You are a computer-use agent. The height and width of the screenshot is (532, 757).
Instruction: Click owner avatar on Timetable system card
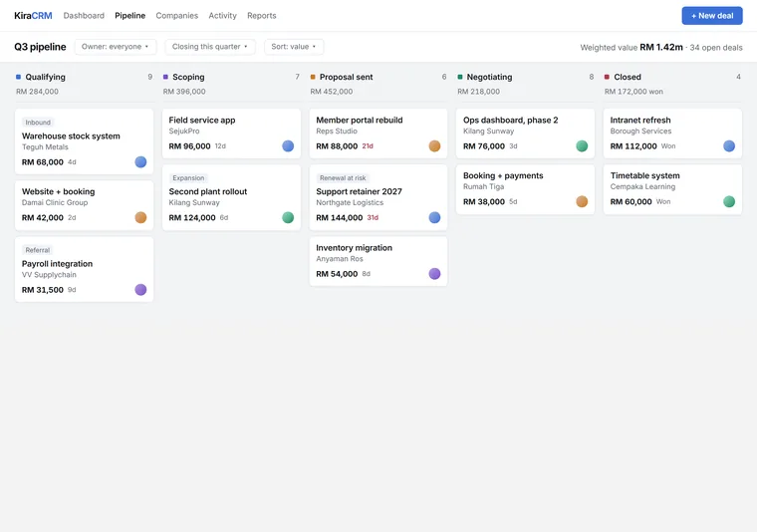click(x=729, y=201)
